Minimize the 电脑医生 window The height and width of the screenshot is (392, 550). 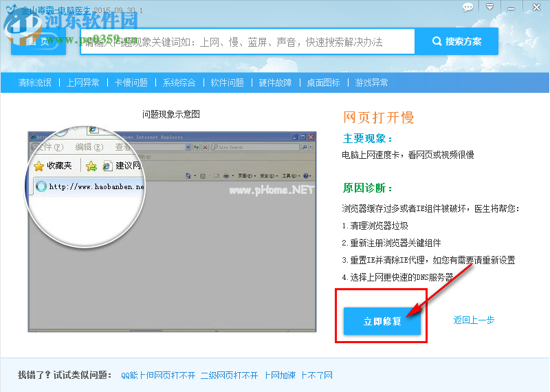511,8
